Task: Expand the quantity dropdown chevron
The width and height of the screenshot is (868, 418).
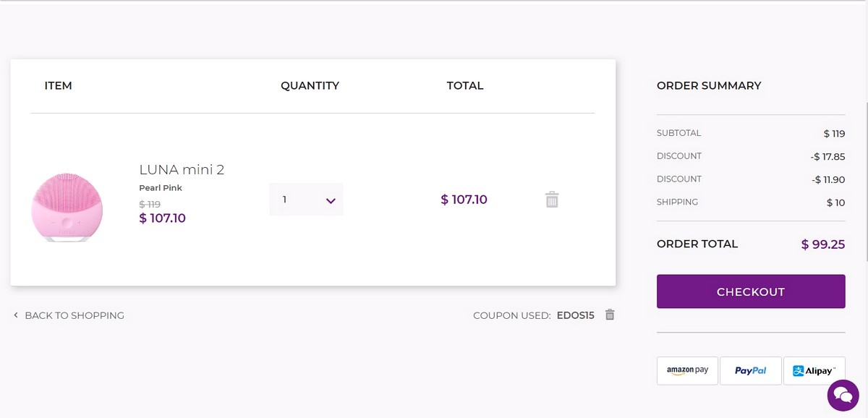Action: pyautogui.click(x=331, y=200)
